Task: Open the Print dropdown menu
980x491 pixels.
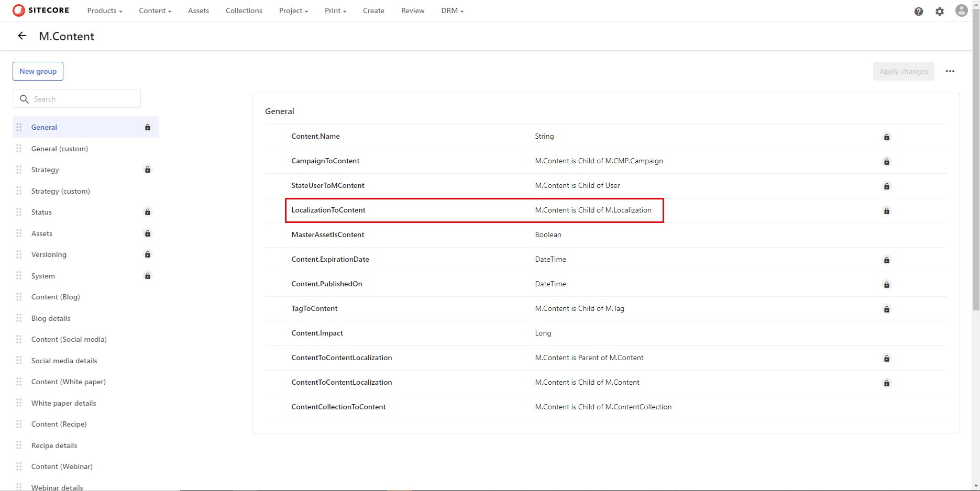Action: 335,10
